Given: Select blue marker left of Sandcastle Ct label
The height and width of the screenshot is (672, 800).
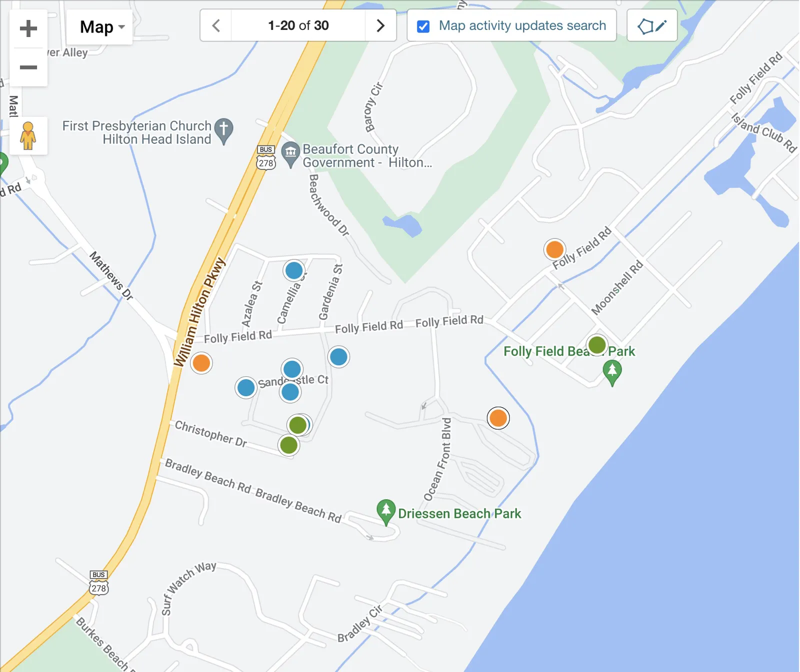Looking at the screenshot, I should (x=246, y=388).
